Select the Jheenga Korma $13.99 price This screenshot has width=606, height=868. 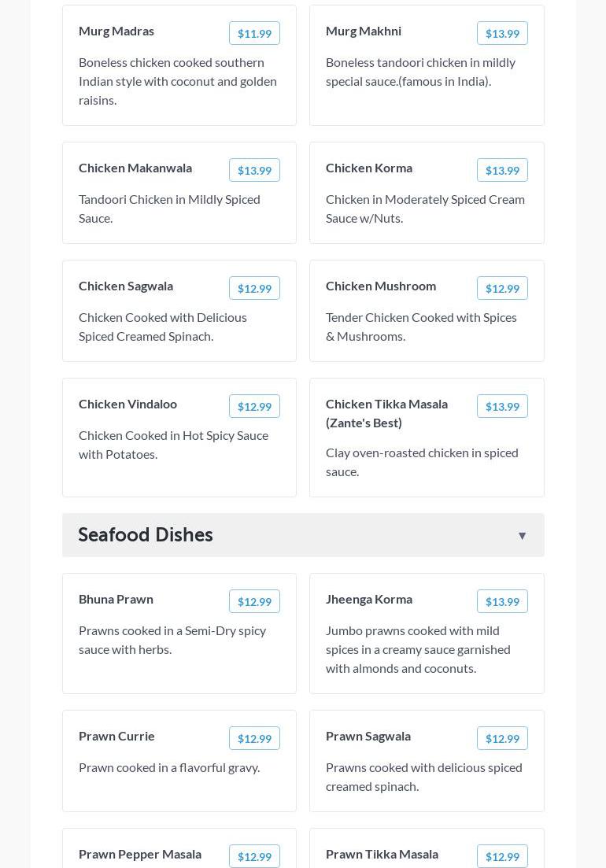point(502,601)
